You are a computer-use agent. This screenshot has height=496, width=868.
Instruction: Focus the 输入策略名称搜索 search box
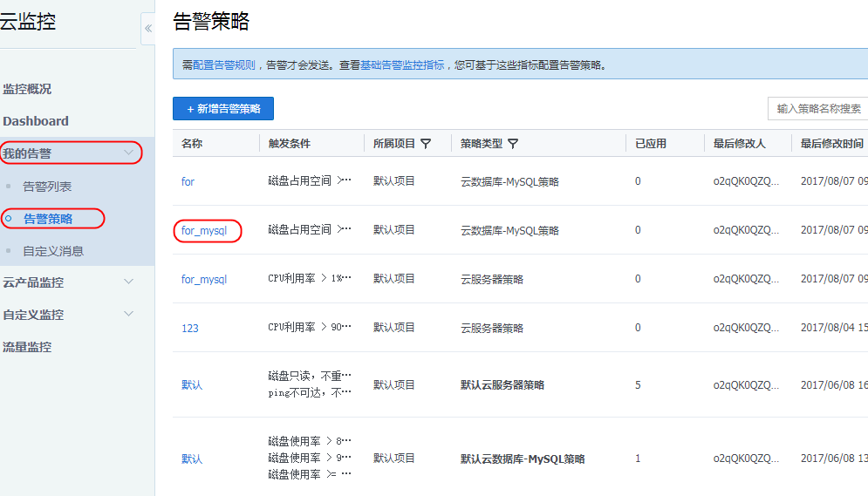tap(817, 108)
